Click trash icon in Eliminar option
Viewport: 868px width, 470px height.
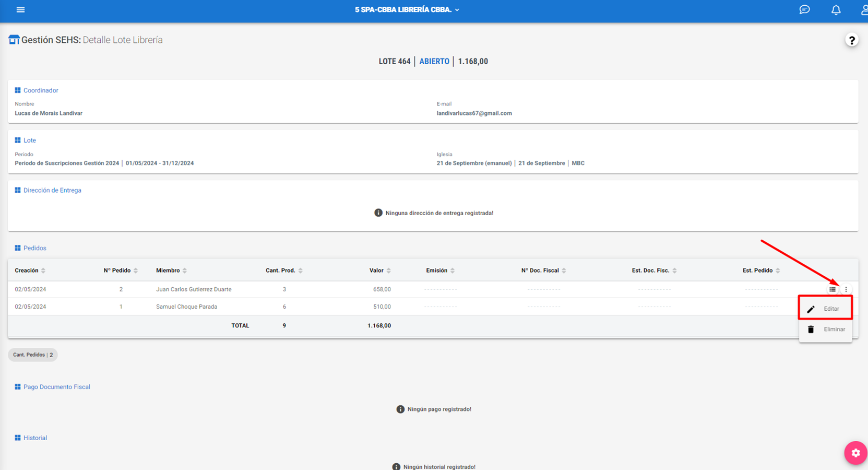point(811,330)
